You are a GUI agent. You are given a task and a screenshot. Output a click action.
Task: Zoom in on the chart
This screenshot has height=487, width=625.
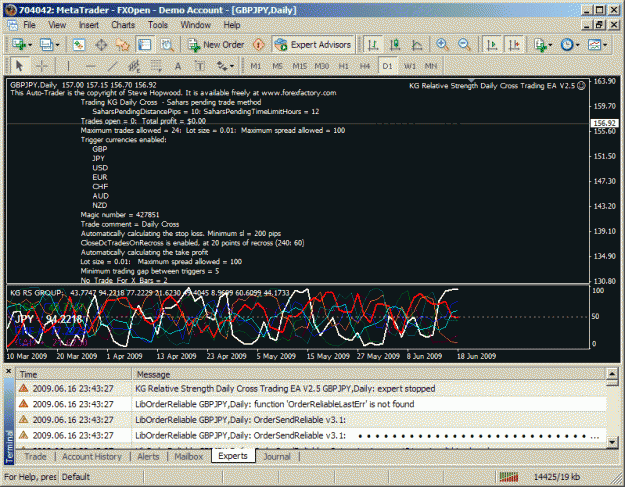(x=442, y=45)
